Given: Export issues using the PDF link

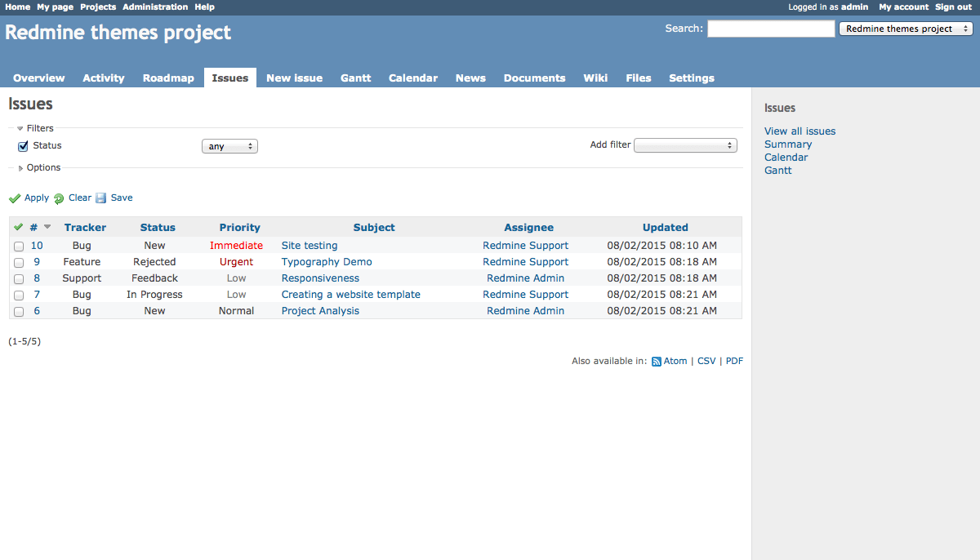Looking at the screenshot, I should [734, 361].
